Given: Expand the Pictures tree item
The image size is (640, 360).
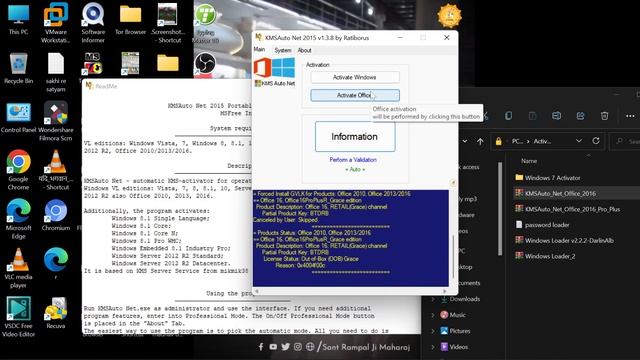Looking at the screenshot, I should 433,331.
